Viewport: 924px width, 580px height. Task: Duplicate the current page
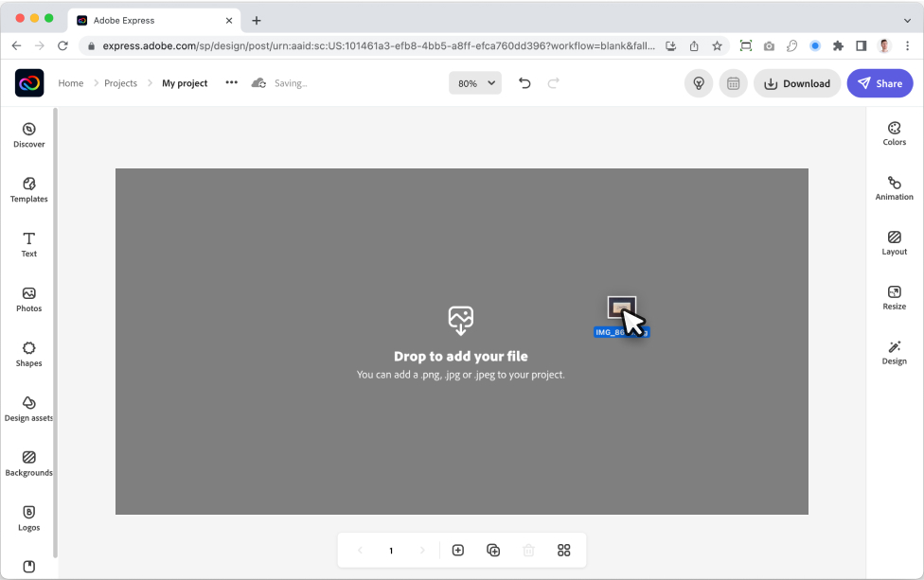click(x=493, y=550)
